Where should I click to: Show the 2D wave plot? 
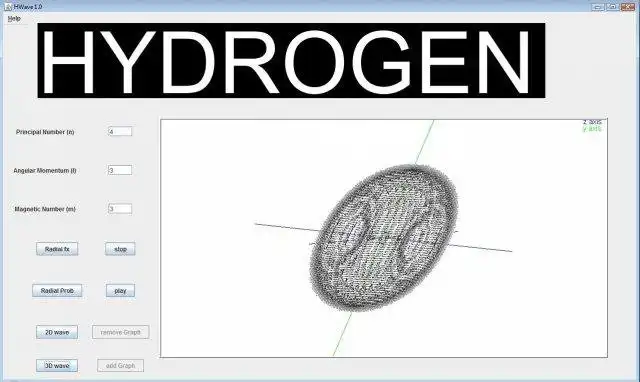pyautogui.click(x=57, y=332)
